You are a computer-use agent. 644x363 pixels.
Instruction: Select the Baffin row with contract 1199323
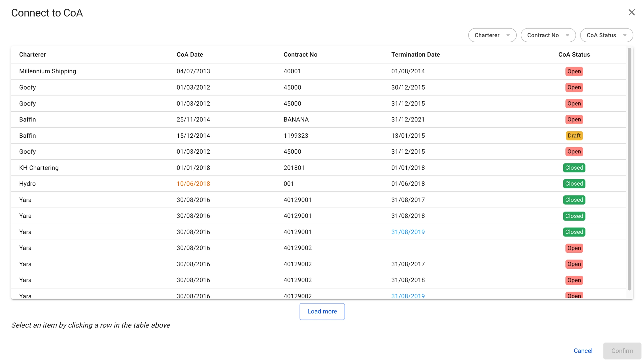296,135
